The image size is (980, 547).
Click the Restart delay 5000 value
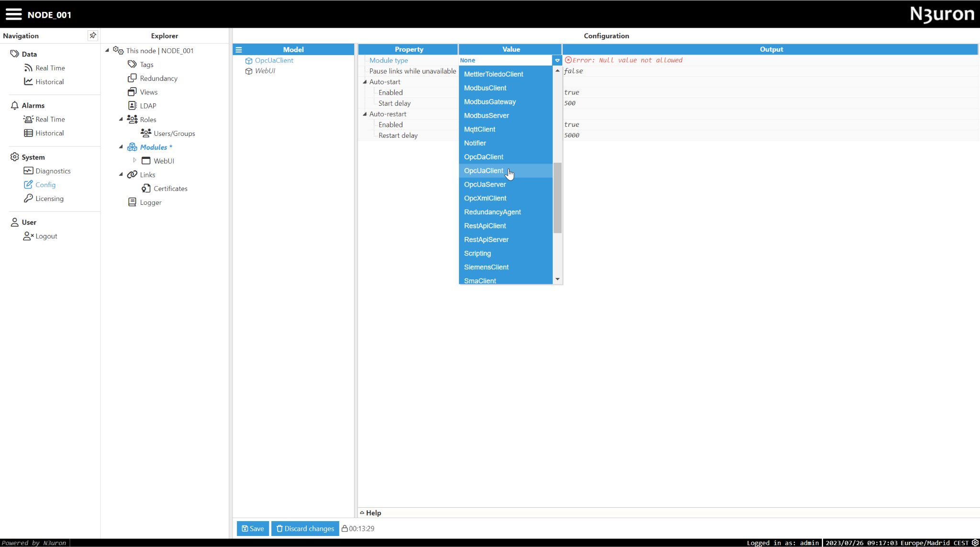pyautogui.click(x=572, y=135)
